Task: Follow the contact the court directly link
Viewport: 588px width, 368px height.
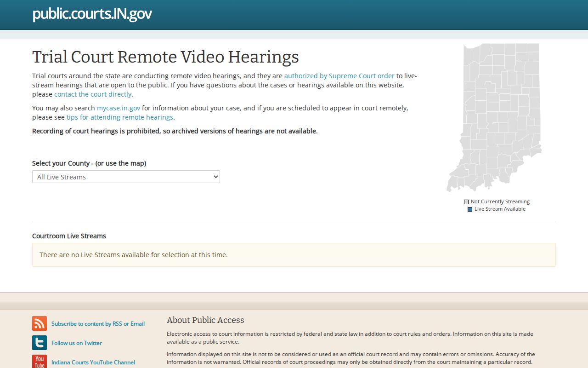Action: click(93, 94)
